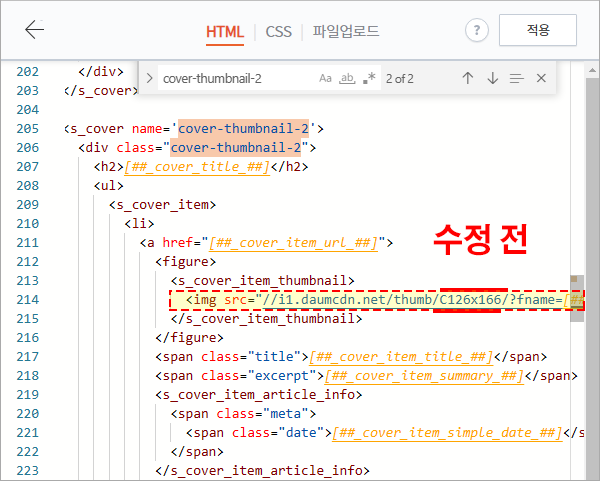Open the 파일업로드 tab

pyautogui.click(x=346, y=31)
